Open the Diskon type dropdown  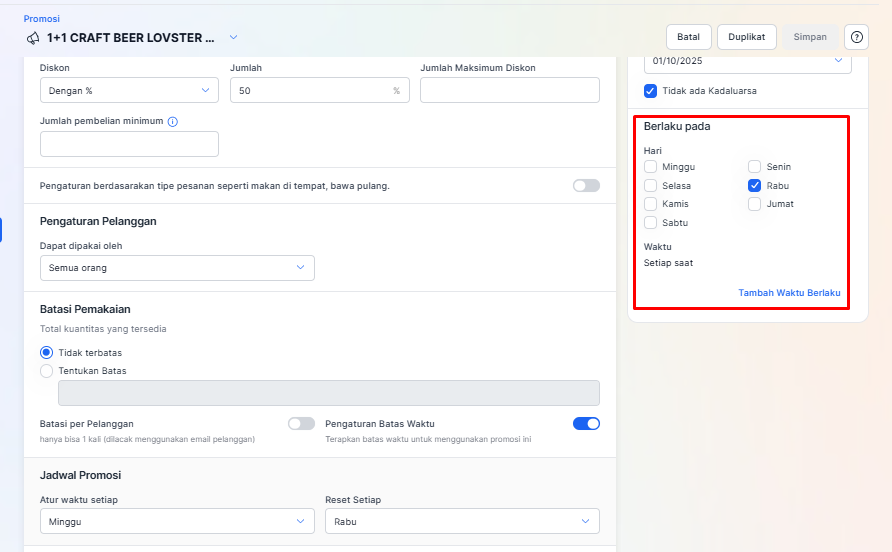click(129, 91)
